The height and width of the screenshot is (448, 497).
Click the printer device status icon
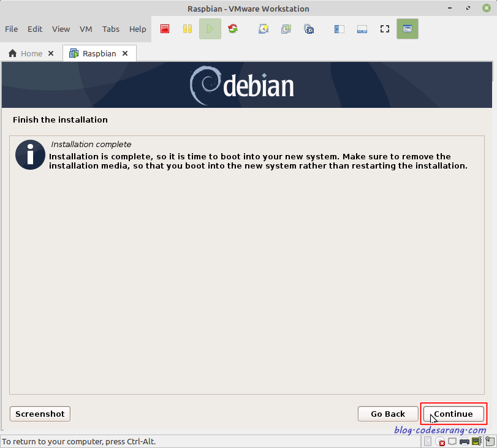(465, 441)
